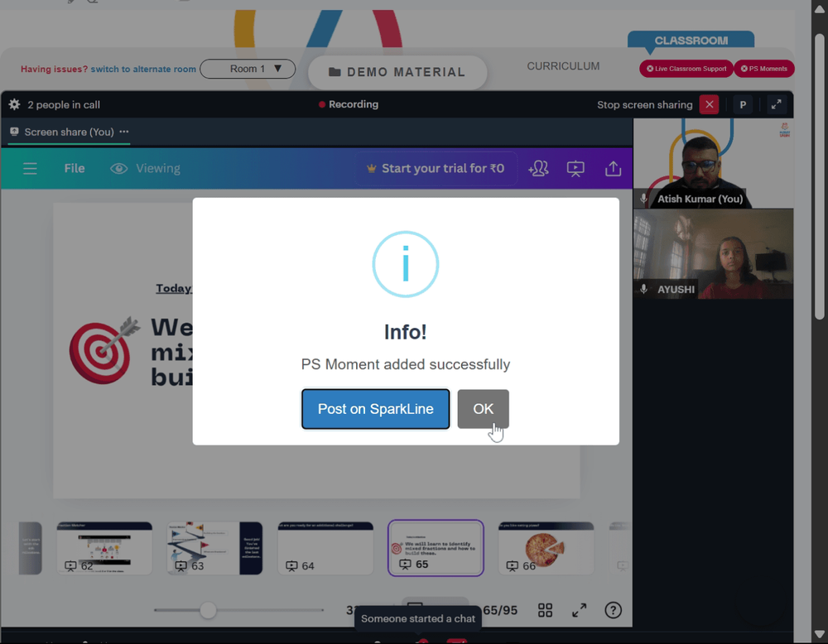
Task: Click the share upload icon
Action: coord(613,168)
